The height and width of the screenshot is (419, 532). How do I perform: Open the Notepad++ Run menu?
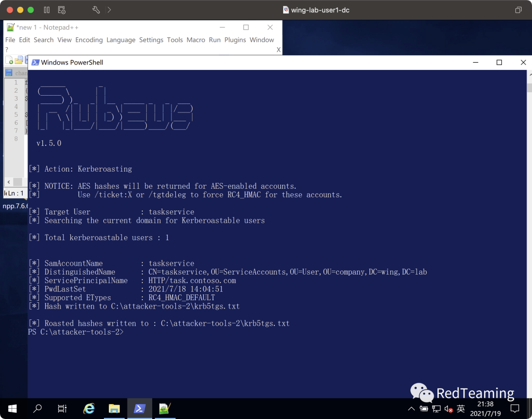(x=215, y=40)
